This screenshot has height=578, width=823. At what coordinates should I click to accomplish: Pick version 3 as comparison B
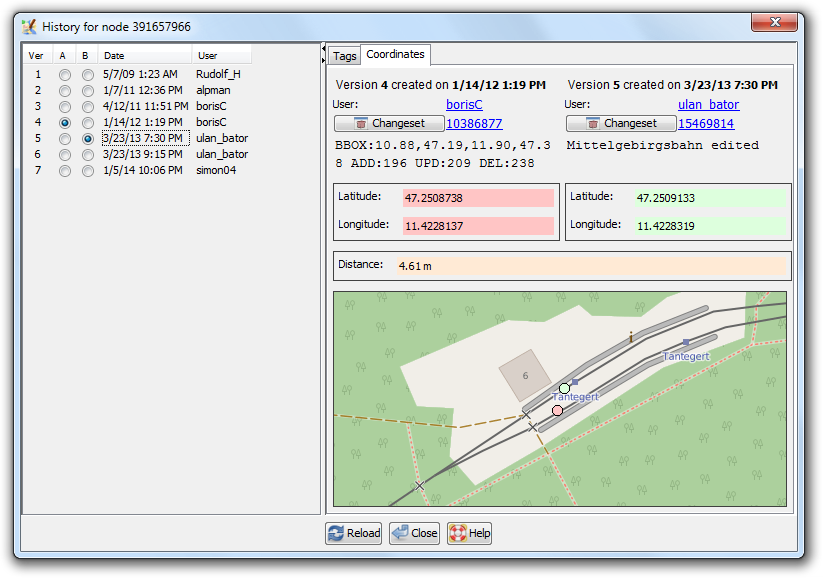[x=88, y=107]
